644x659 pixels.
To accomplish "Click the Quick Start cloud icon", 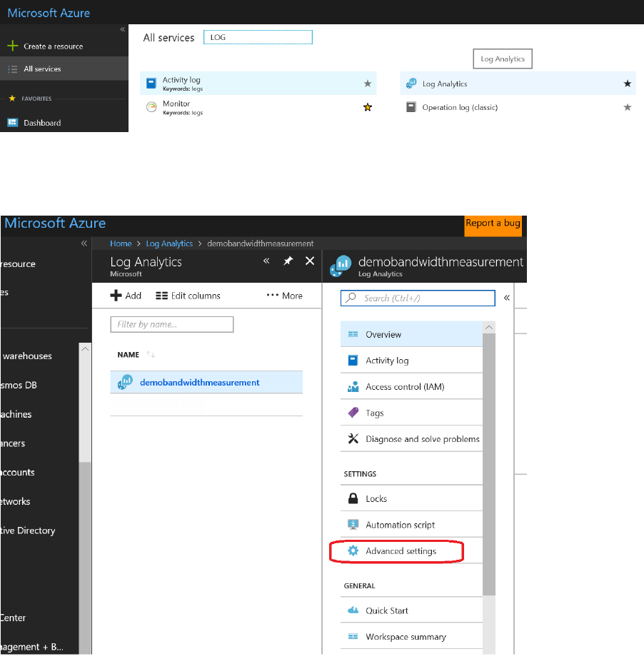I will [x=353, y=610].
